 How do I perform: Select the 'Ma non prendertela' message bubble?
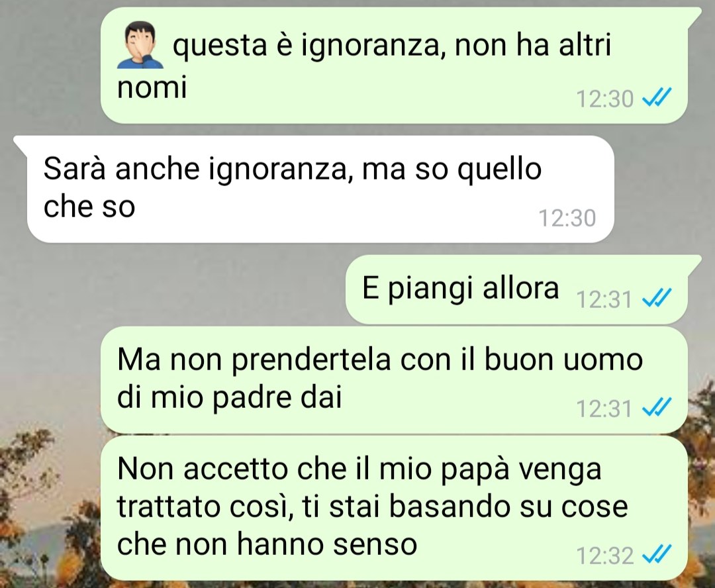(x=394, y=380)
